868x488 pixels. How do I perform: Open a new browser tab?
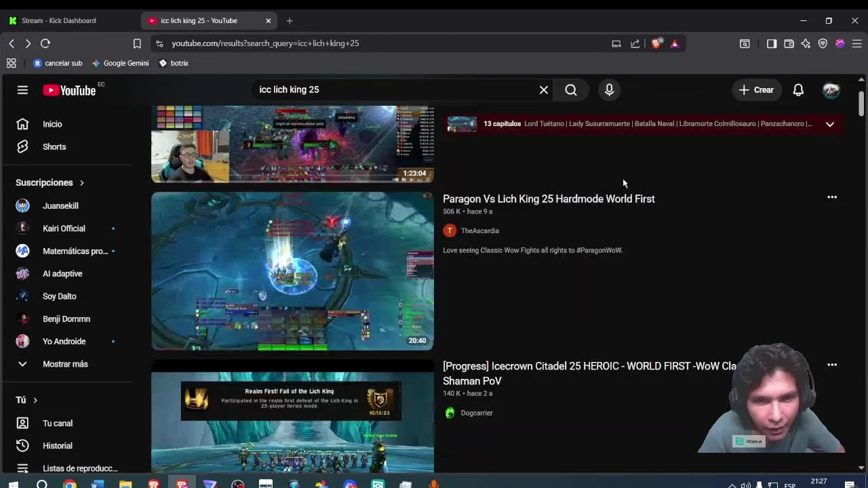[x=290, y=20]
